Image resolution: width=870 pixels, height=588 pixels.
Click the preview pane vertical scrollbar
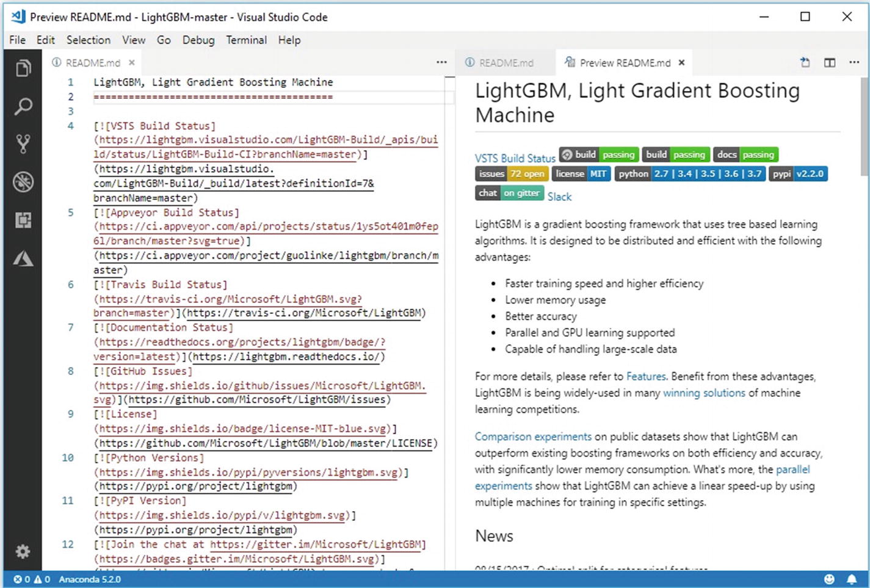coord(865,122)
